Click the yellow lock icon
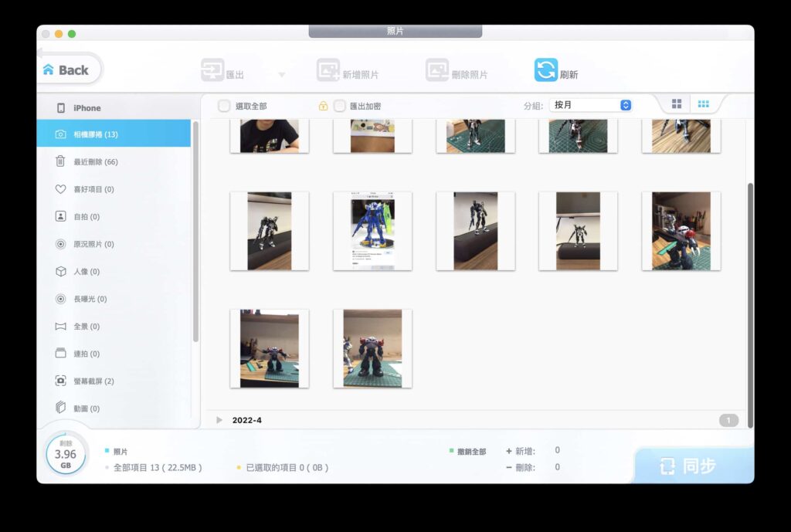 (x=324, y=106)
